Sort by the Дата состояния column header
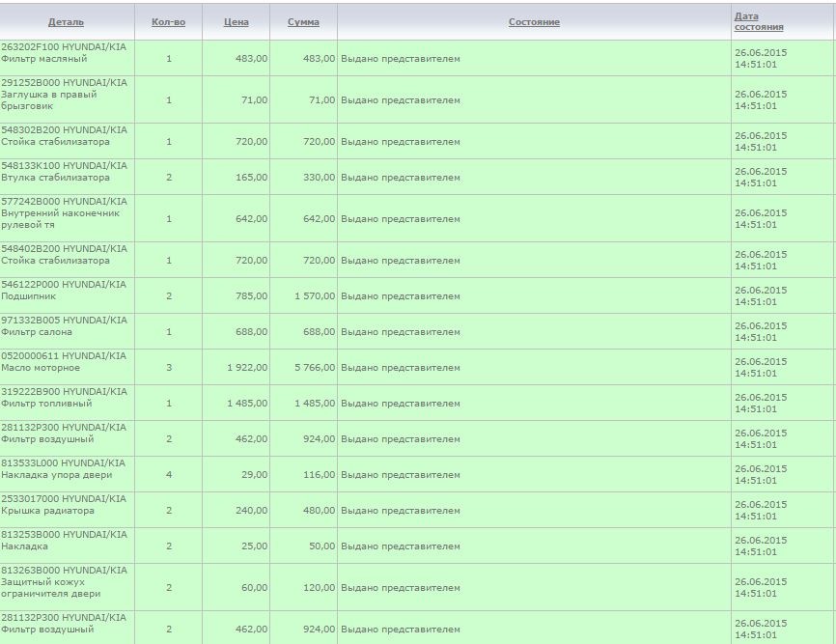The height and width of the screenshot is (644, 836). [x=759, y=22]
